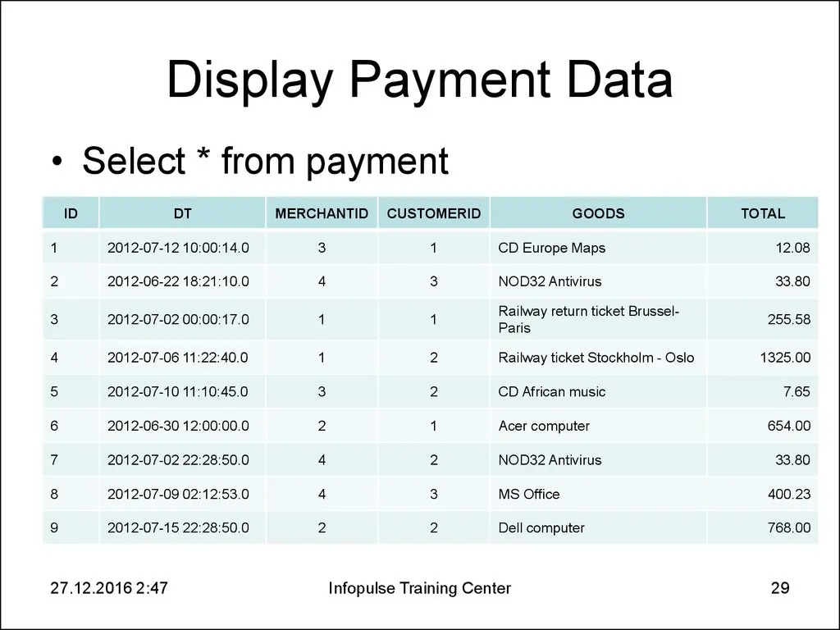
Task: Click the ID column header
Action: pos(71,213)
